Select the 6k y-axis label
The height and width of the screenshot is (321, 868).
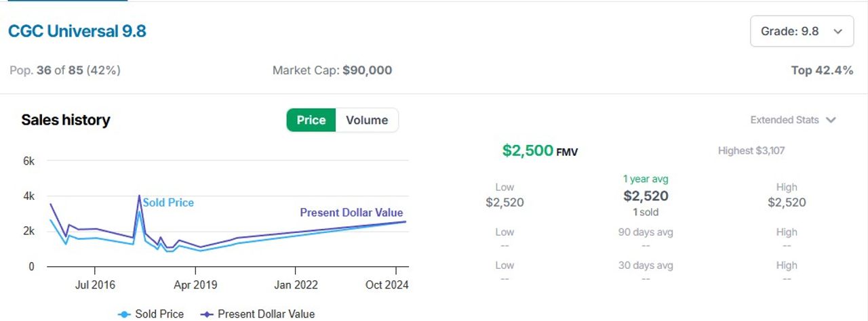[28, 161]
